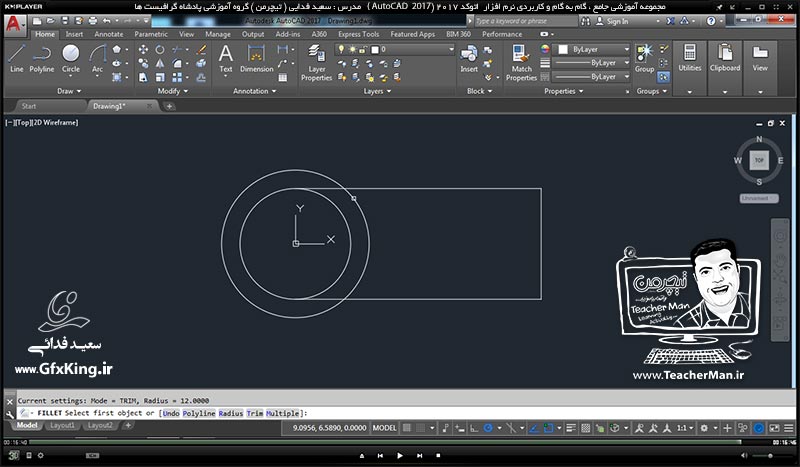800x467 pixels.
Task: Switch to the Start file tab
Action: [x=29, y=106]
